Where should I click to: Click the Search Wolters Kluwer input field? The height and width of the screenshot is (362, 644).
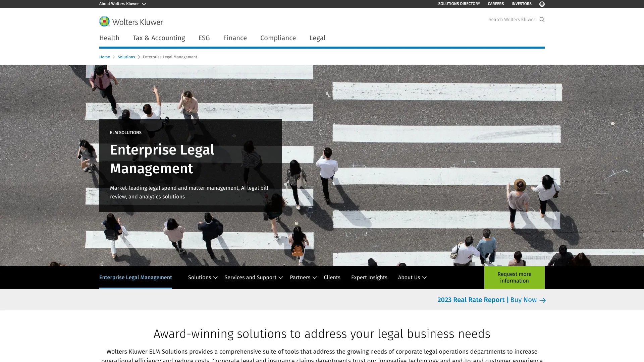tap(511, 19)
